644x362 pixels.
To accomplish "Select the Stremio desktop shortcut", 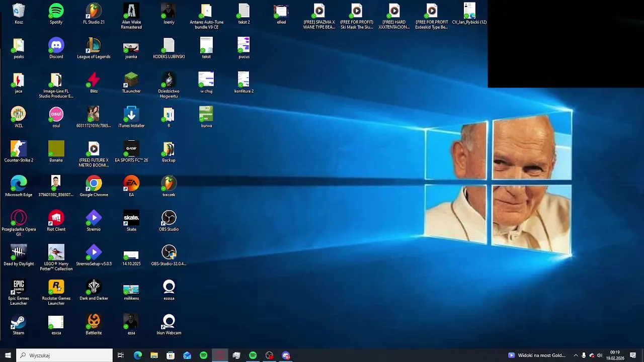I will (x=94, y=221).
